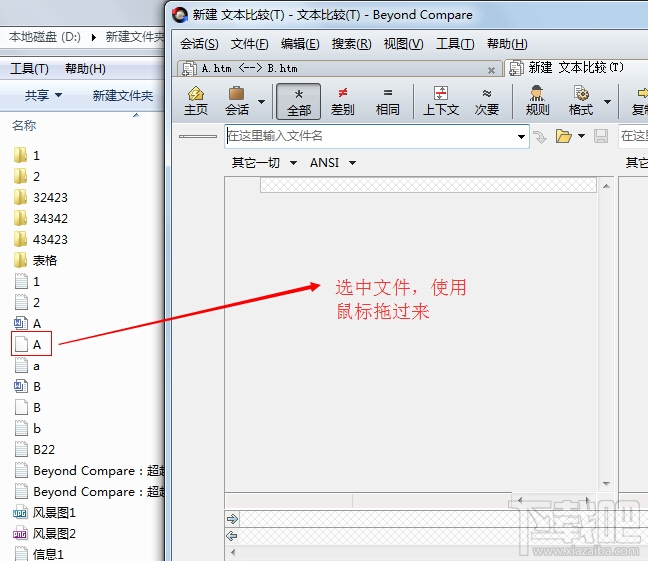Click the vertical scrollbar up arrow
Screen dimensions: 648x561
tap(606, 186)
